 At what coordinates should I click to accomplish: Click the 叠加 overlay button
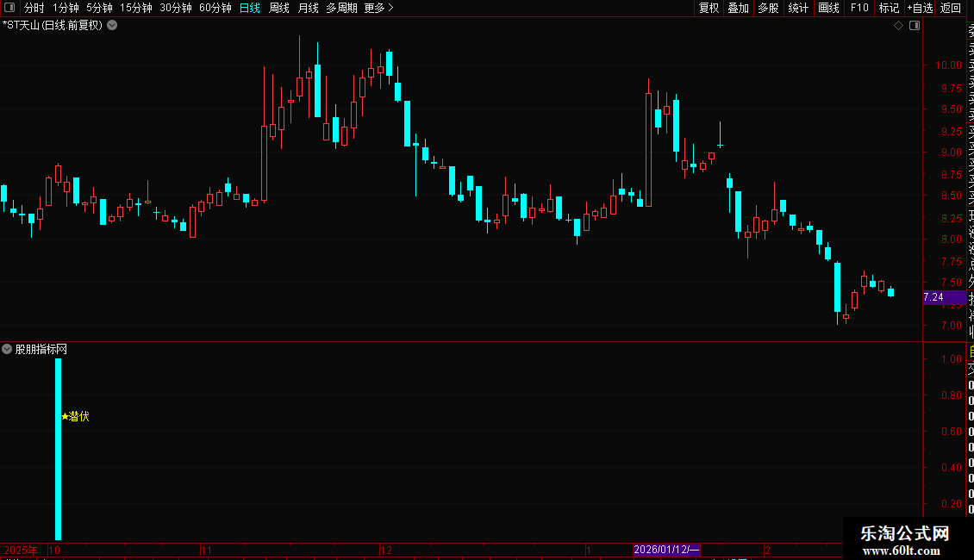738,8
